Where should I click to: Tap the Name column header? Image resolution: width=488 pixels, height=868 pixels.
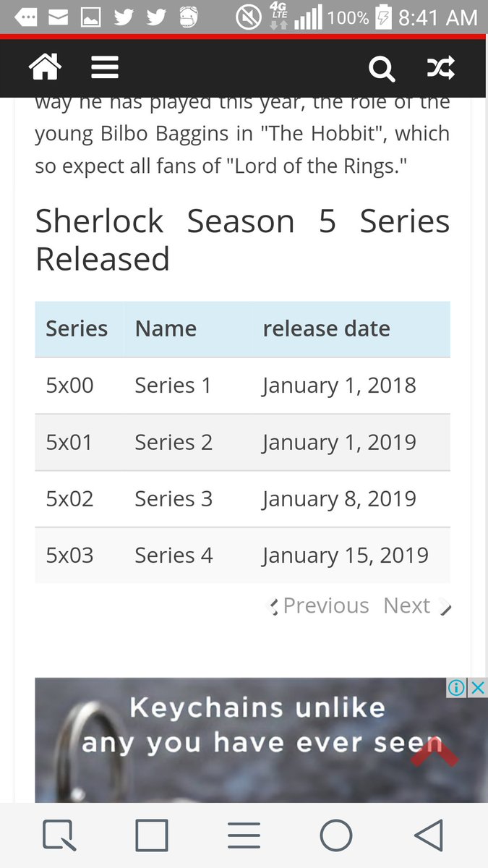click(166, 329)
